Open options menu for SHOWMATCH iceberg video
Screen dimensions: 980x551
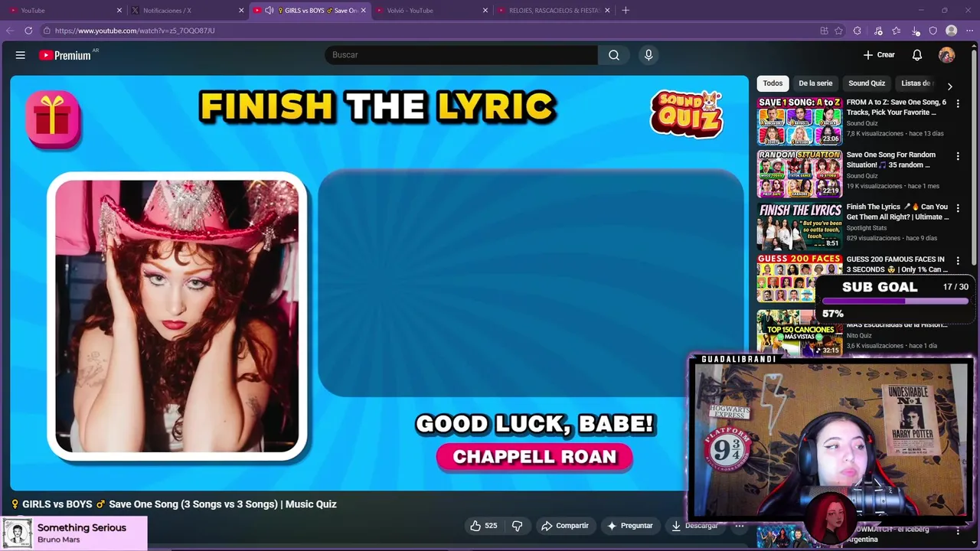tap(958, 530)
